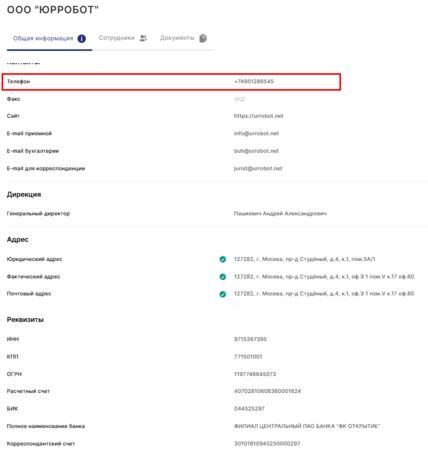Click the ОГРН number value
Image resolution: width=428 pixels, height=455 pixels.
click(255, 374)
